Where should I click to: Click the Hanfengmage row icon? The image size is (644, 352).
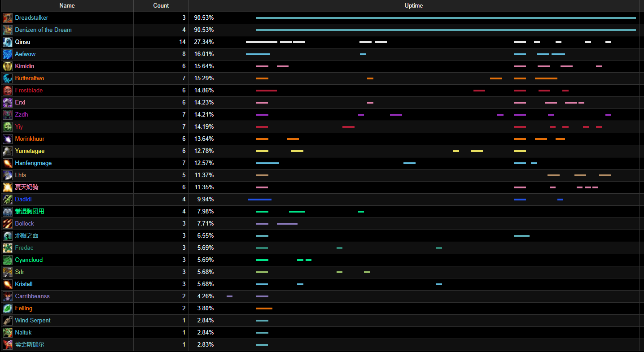[x=8, y=163]
